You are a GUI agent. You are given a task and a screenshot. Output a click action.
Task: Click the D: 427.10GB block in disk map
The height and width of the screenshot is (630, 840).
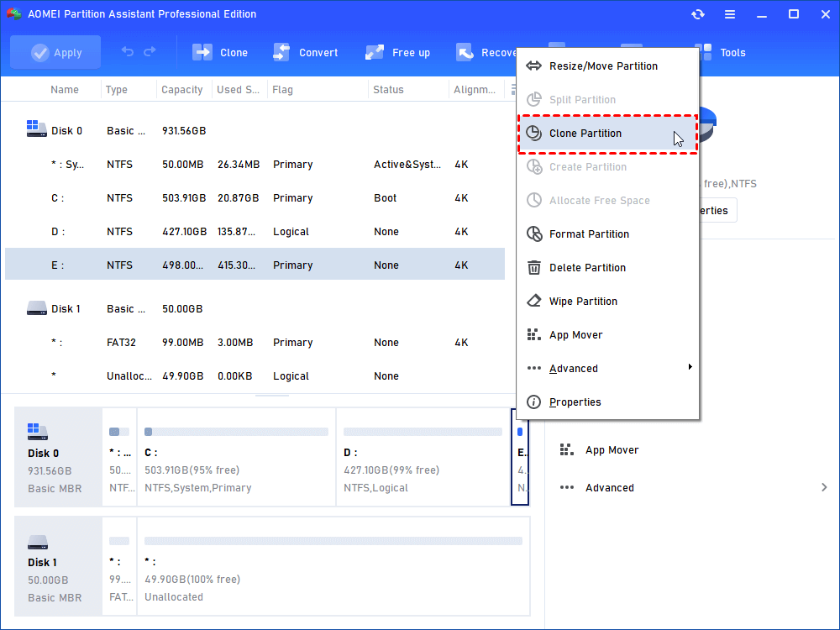(x=423, y=457)
